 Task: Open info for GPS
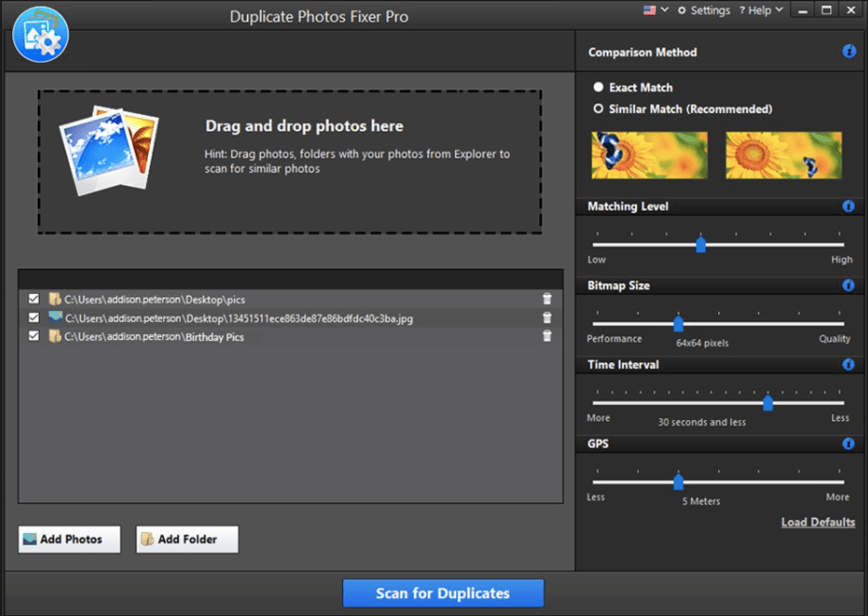pos(848,444)
